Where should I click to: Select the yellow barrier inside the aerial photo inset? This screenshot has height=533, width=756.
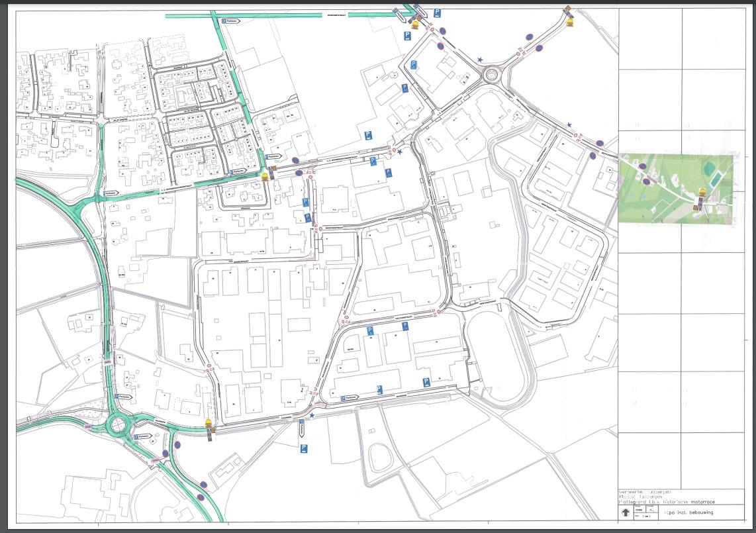702,193
